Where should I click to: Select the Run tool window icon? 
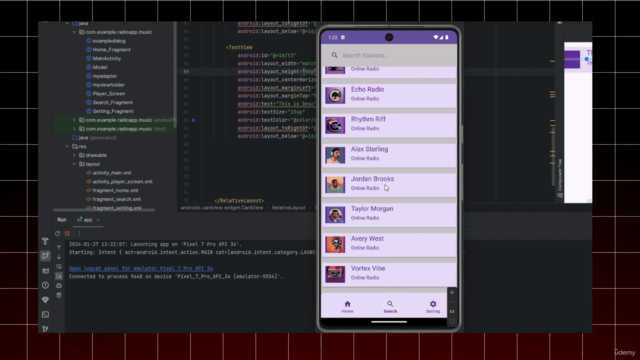[45, 256]
